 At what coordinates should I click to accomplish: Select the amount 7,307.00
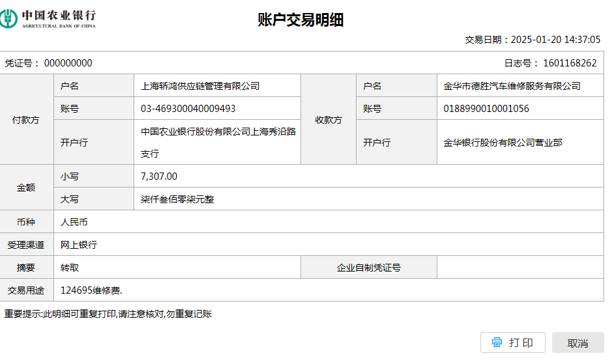[x=159, y=176]
